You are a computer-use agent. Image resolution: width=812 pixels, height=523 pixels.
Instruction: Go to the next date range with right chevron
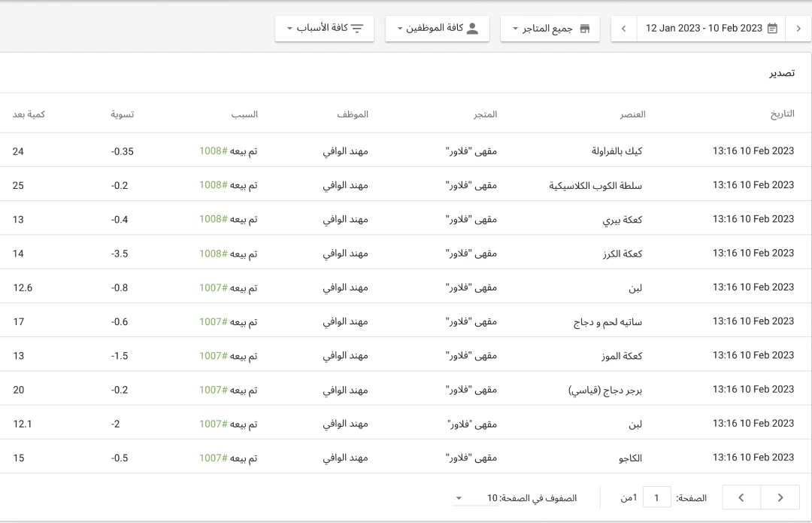(x=798, y=28)
